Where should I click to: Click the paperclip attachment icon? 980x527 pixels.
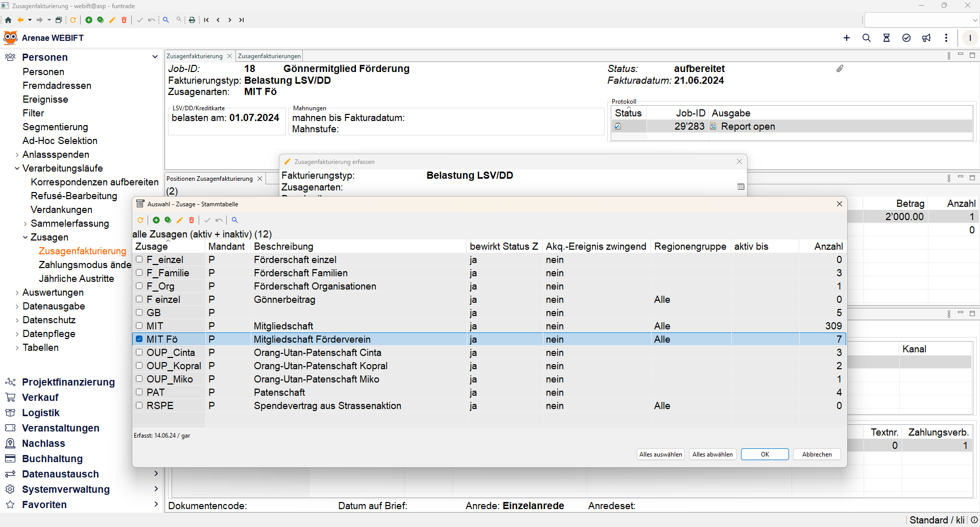[840, 68]
